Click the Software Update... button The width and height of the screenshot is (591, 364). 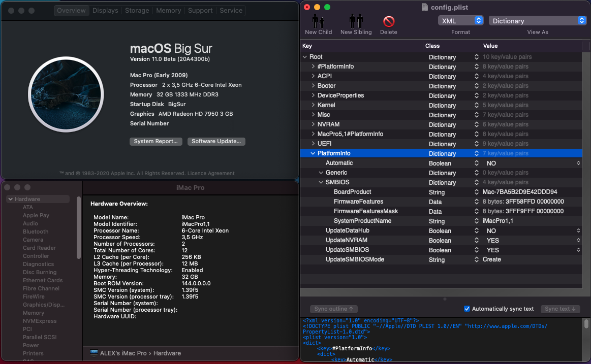click(216, 141)
